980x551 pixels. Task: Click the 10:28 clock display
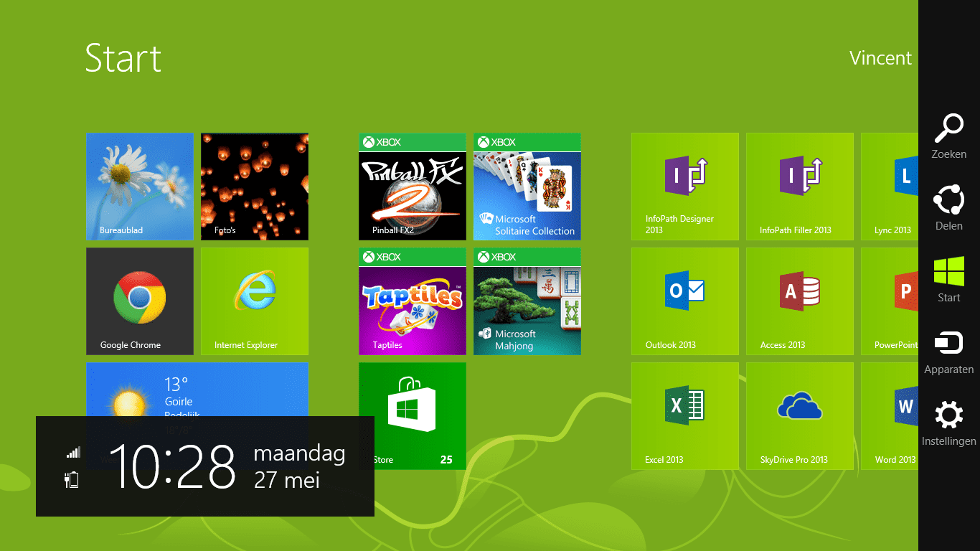tap(172, 466)
